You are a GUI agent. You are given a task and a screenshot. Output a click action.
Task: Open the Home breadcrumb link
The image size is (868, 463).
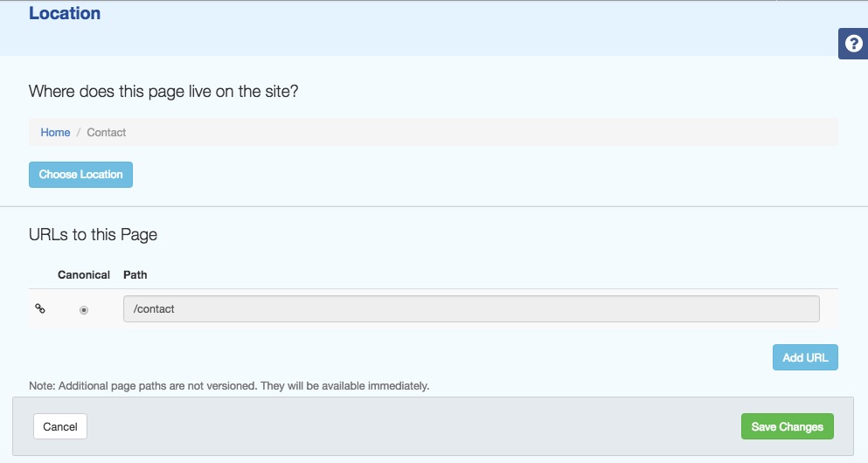[x=55, y=132]
